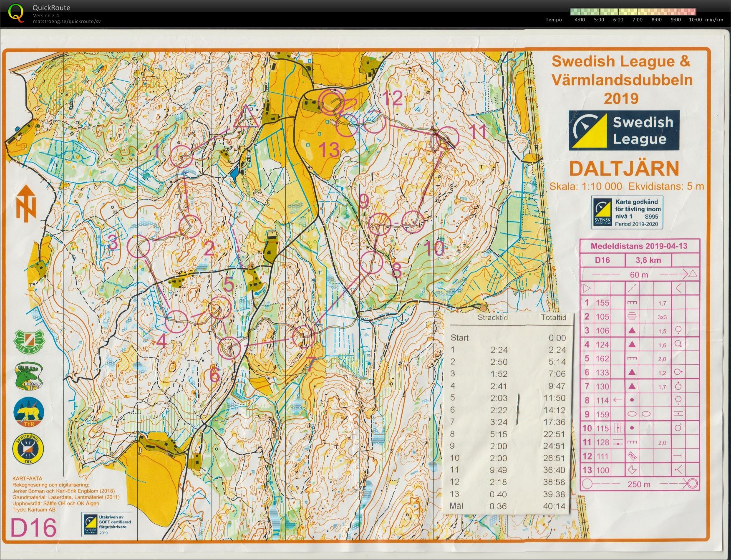Screen dimensions: 731x560
Task: Click the total time 40:14 at Mål
Action: pyautogui.click(x=554, y=506)
